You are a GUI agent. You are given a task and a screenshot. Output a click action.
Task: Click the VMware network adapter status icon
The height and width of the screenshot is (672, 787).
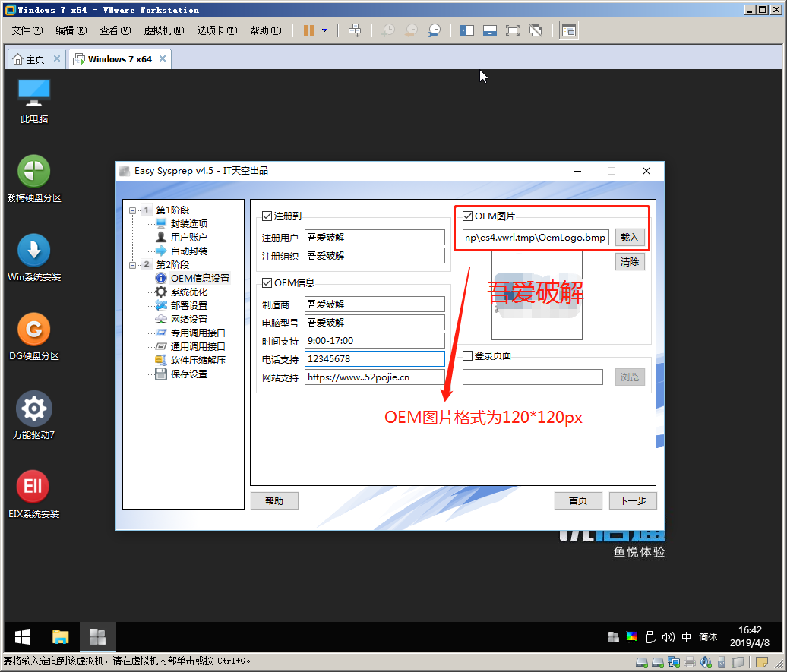(674, 662)
